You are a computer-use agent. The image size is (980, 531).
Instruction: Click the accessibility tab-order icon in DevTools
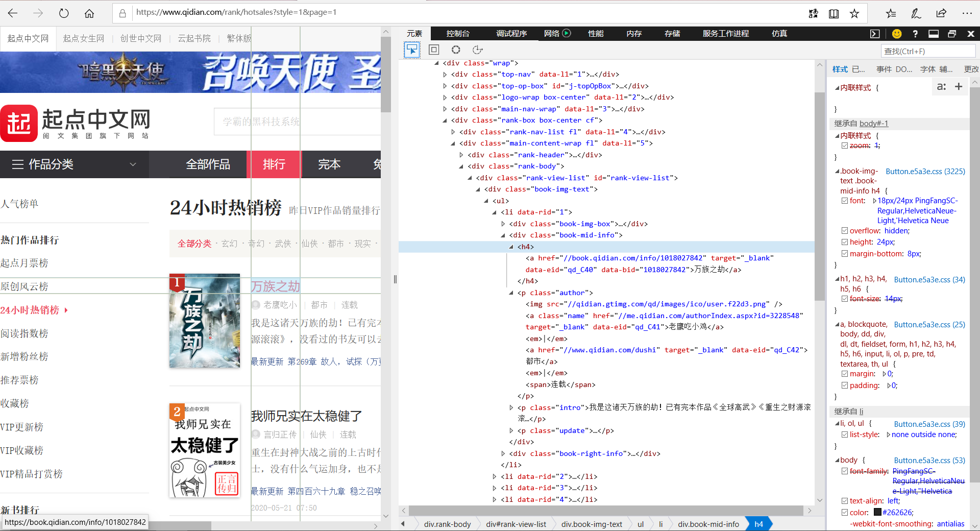click(x=478, y=50)
